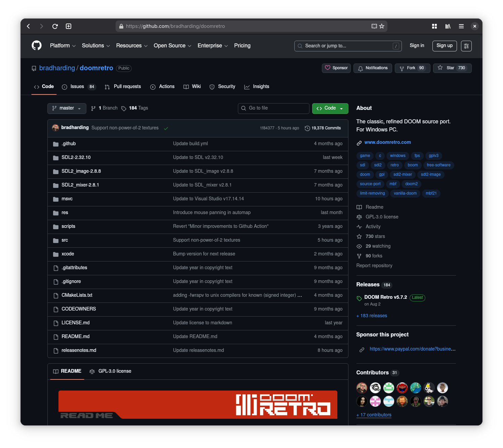Click + 17 contributors link
This screenshot has width=503, height=448.
click(x=374, y=415)
